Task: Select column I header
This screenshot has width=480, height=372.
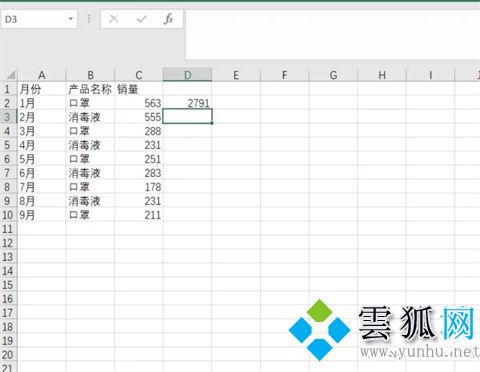Action: pyautogui.click(x=430, y=75)
